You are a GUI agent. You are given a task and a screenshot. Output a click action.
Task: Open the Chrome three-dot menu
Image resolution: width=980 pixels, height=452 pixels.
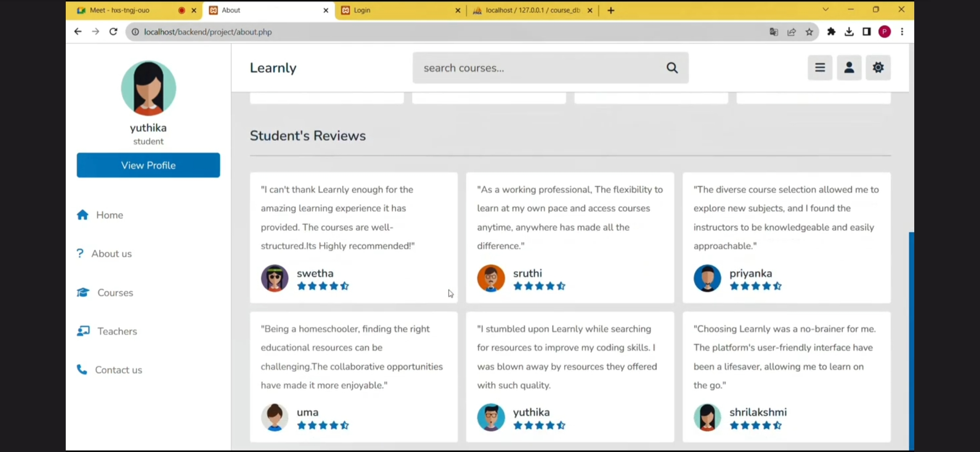pos(902,32)
